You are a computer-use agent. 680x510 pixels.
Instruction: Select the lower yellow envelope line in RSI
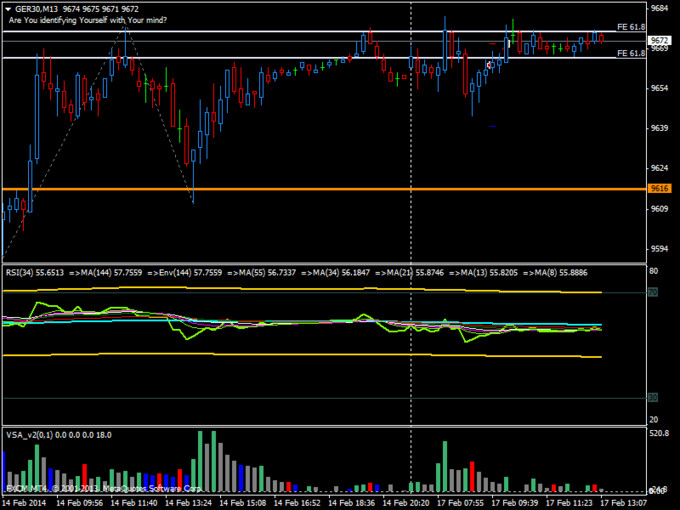(300, 354)
